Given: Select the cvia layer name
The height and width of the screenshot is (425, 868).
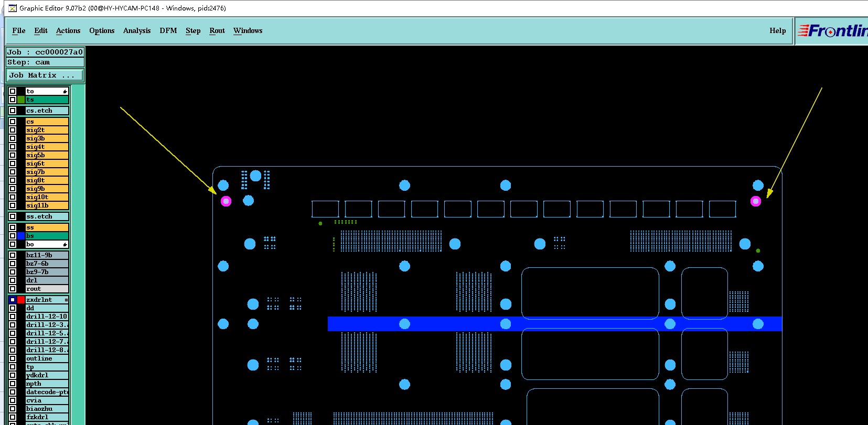Looking at the screenshot, I should coord(47,400).
